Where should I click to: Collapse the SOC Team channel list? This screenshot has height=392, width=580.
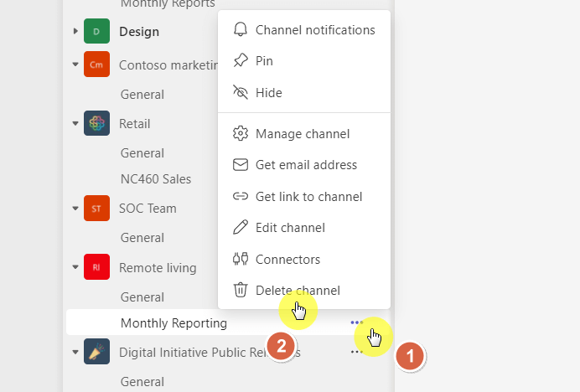pyautogui.click(x=75, y=209)
